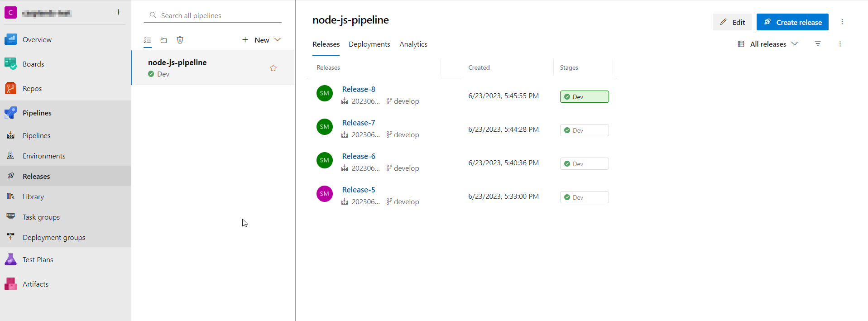Click the Edit pipeline button
This screenshot has height=321, width=868.
pos(732,22)
